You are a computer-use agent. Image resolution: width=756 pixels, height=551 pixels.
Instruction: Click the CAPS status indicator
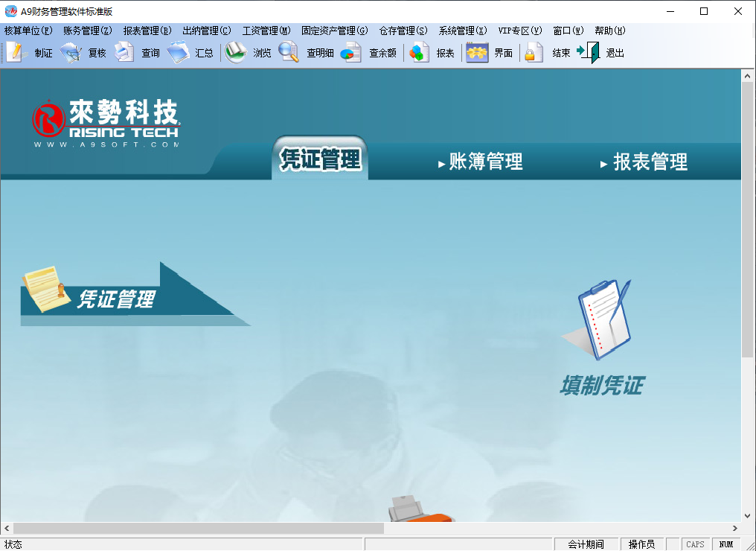695,544
